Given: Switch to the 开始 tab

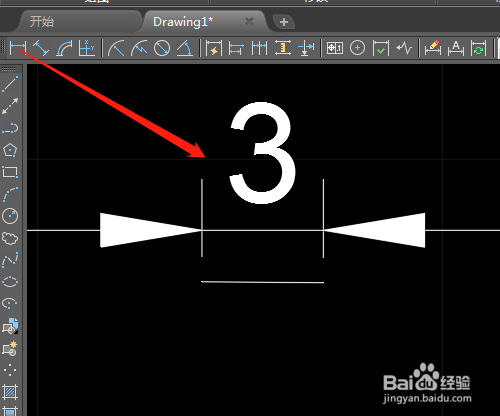Looking at the screenshot, I should (x=42, y=22).
